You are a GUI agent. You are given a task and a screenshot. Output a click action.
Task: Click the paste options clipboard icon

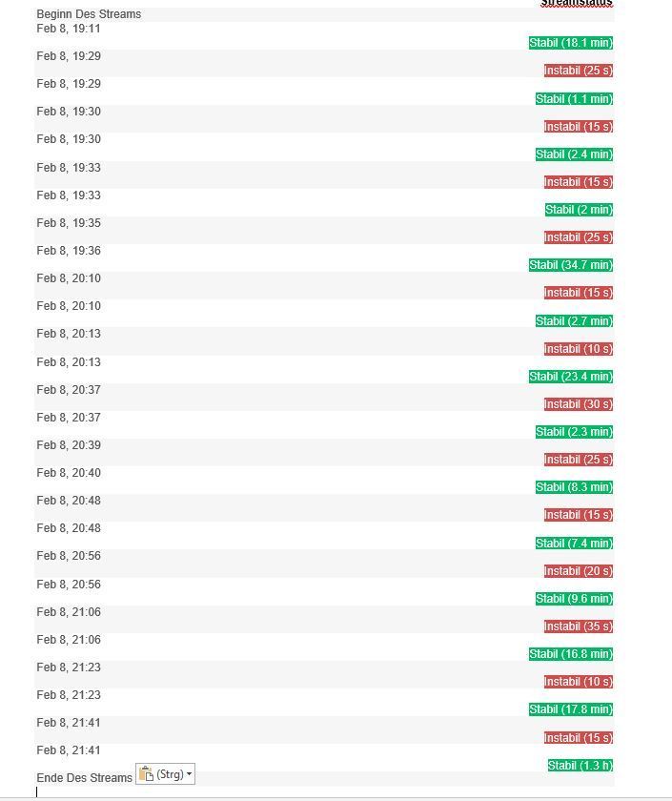coord(146,773)
